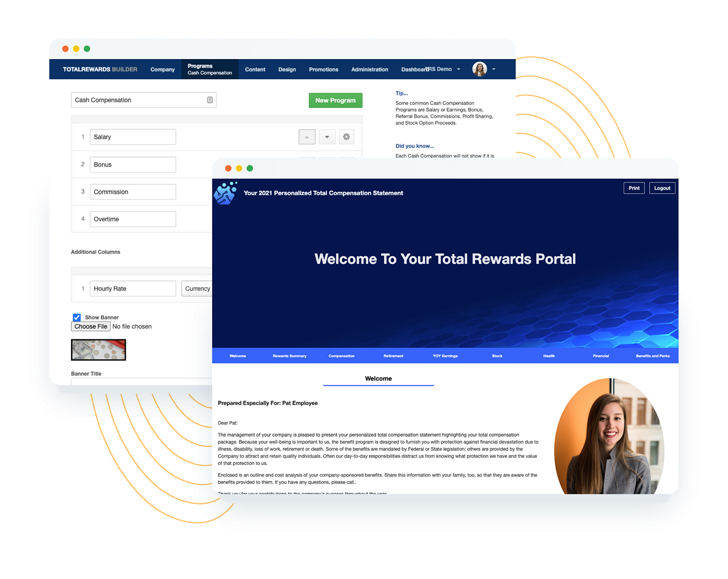Open Programs Cash Compensation menu
728x579 pixels.
210,69
